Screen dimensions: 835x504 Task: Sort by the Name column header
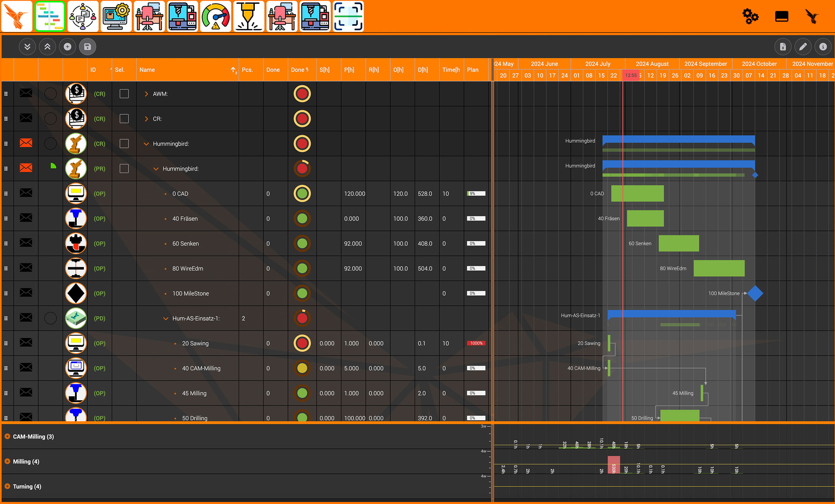pos(147,70)
